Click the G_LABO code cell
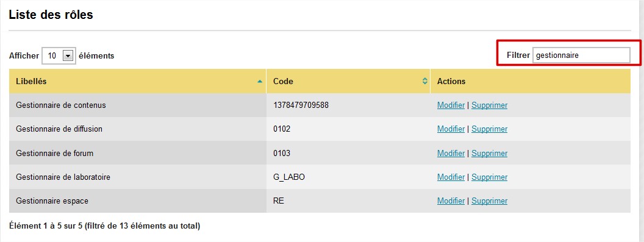 click(348, 177)
